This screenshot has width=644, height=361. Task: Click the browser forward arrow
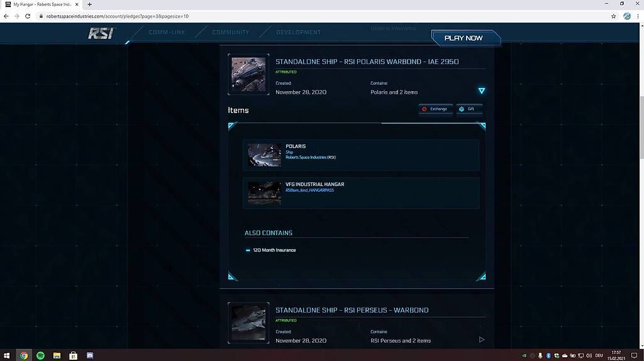pyautogui.click(x=17, y=16)
